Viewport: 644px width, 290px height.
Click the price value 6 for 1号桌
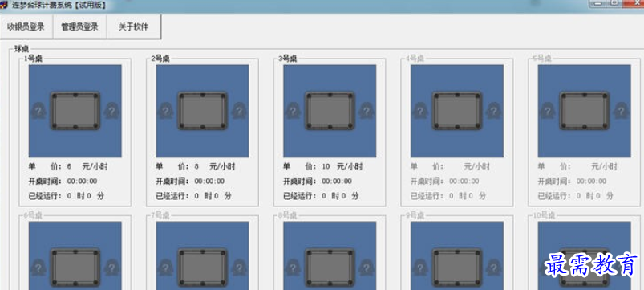point(69,166)
